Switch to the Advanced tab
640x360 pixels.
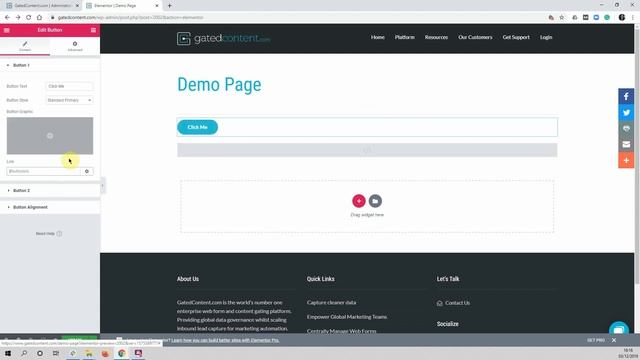pyautogui.click(x=75, y=46)
